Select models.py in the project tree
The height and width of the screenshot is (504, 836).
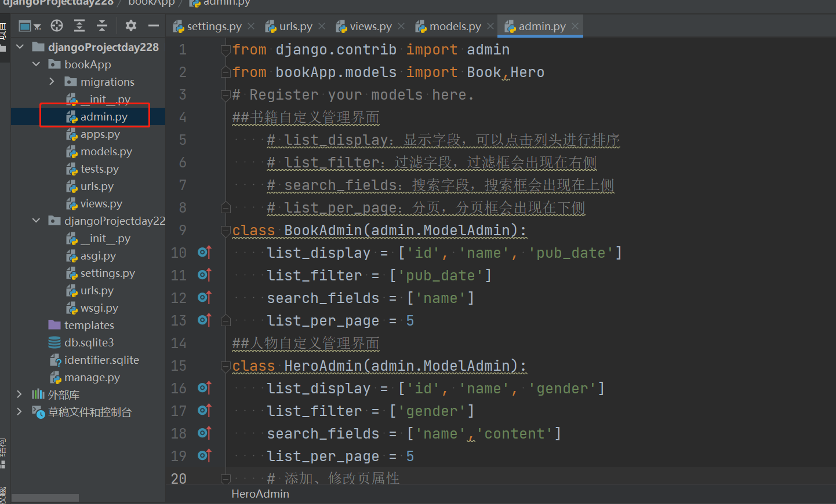(x=106, y=151)
